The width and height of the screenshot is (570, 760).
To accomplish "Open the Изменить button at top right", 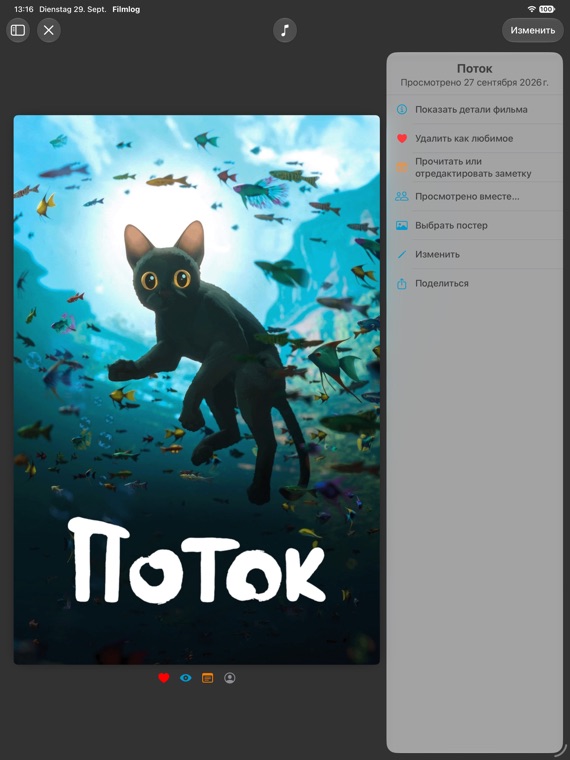I will (x=533, y=30).
